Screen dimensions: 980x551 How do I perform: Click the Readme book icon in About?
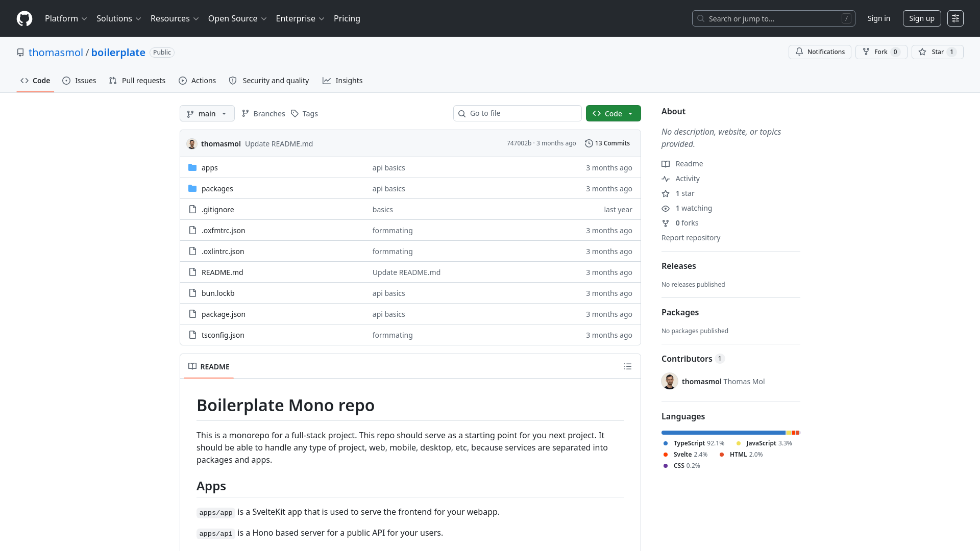[666, 164]
